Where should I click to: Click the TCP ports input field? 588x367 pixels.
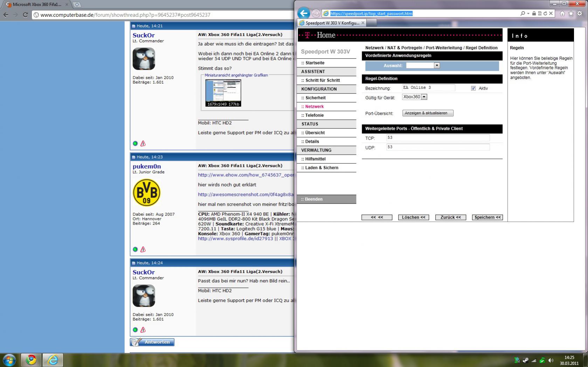point(438,138)
